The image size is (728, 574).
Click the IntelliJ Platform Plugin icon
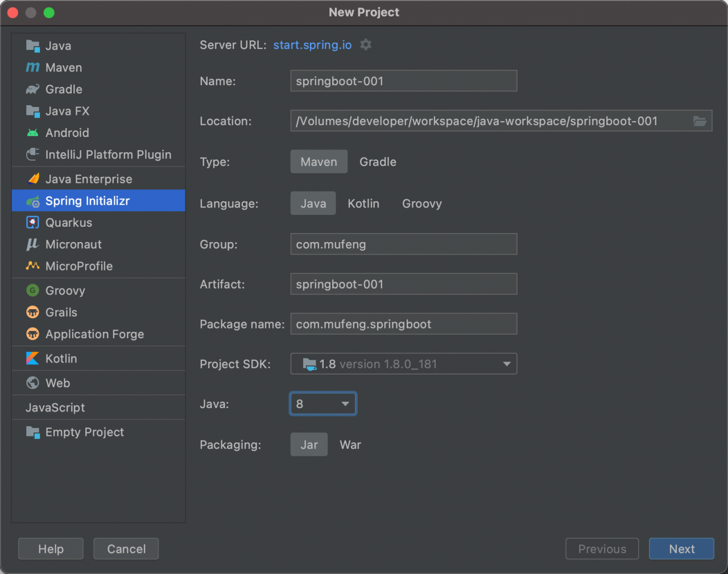click(33, 155)
